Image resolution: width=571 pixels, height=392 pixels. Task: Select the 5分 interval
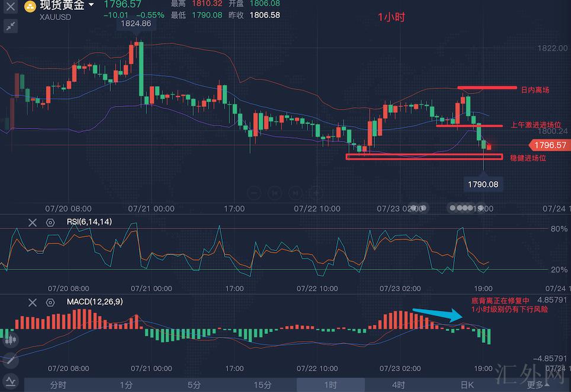tap(194, 385)
